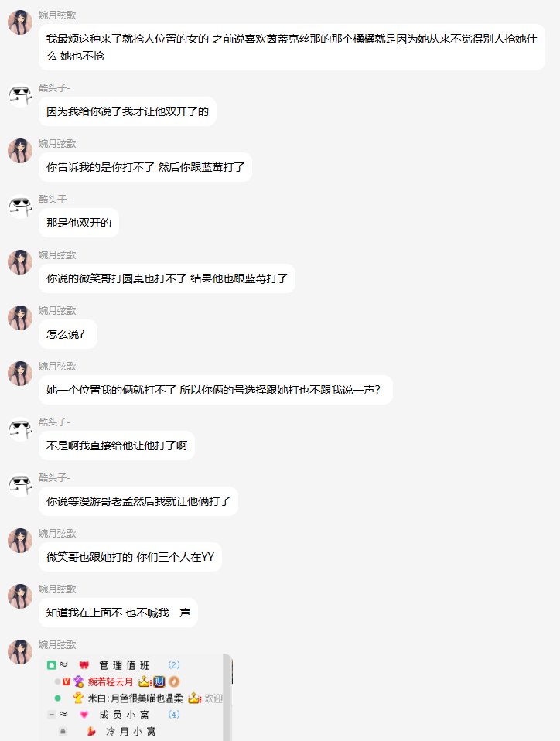Click the gold crown icon after 米白's name
Screen dimensions: 560x741
[x=194, y=698]
